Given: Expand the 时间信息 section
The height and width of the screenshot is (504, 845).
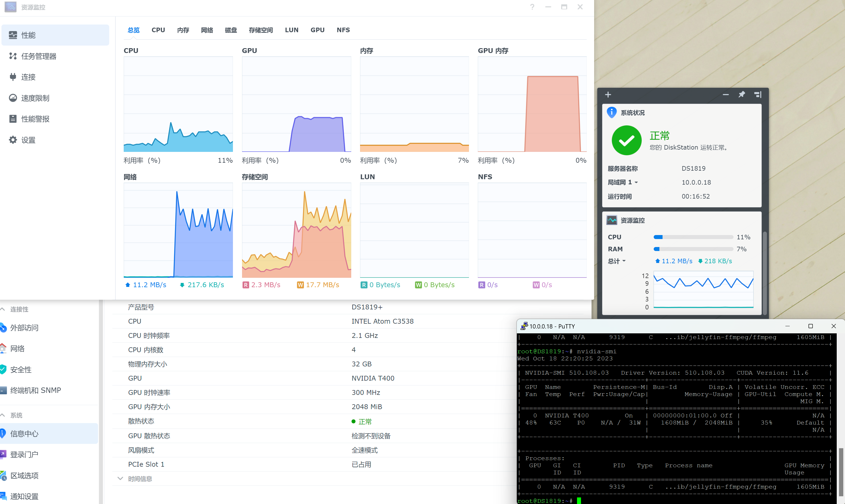Looking at the screenshot, I should [120, 479].
